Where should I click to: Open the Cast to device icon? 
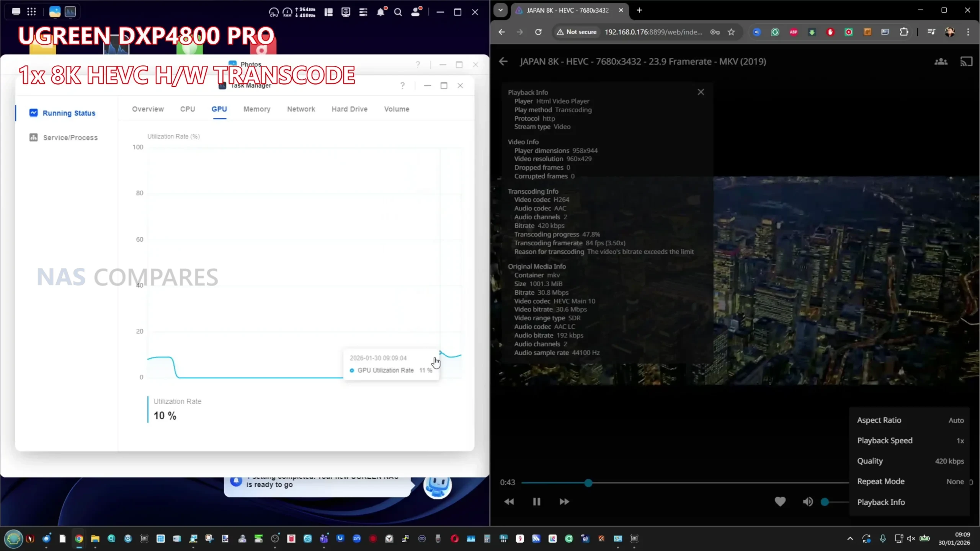[966, 62]
